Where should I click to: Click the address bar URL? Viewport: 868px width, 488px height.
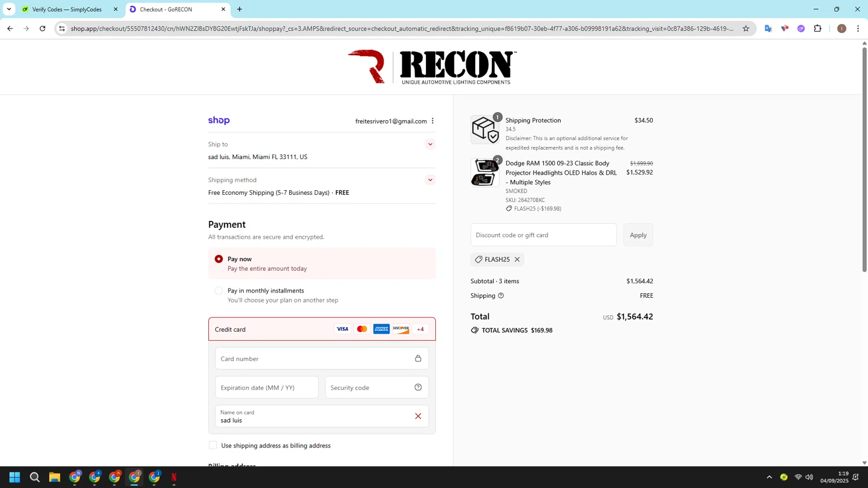(402, 28)
